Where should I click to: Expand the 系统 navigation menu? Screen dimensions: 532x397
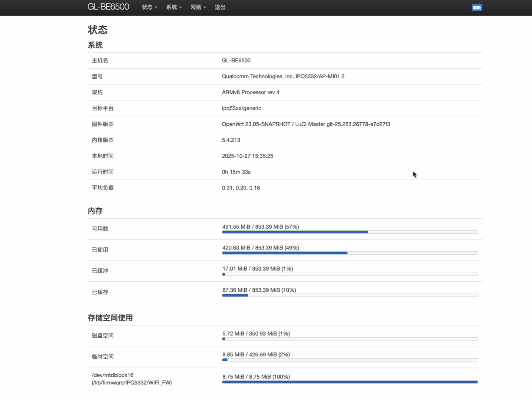pos(174,7)
